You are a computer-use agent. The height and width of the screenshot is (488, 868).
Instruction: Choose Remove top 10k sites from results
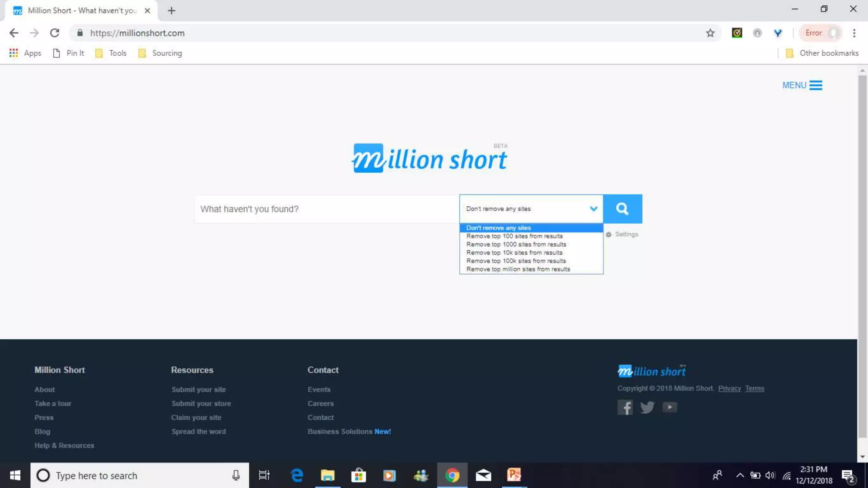click(x=514, y=252)
